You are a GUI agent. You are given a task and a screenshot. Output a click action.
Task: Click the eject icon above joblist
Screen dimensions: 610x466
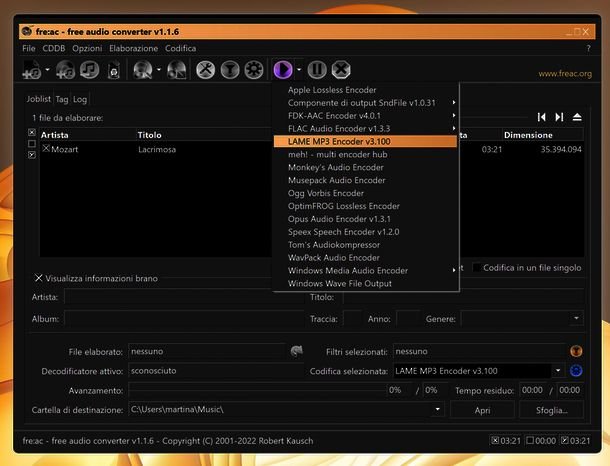[577, 117]
